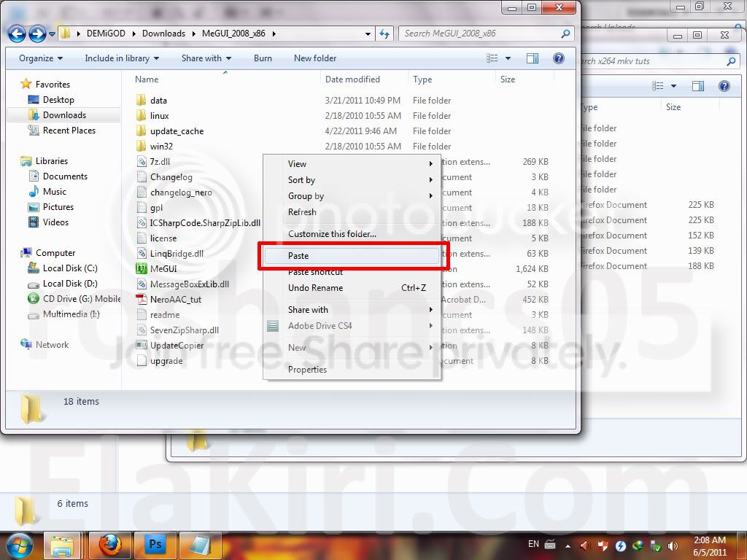Select the UpdateCopier application icon
This screenshot has width=747, height=560.
(x=141, y=345)
